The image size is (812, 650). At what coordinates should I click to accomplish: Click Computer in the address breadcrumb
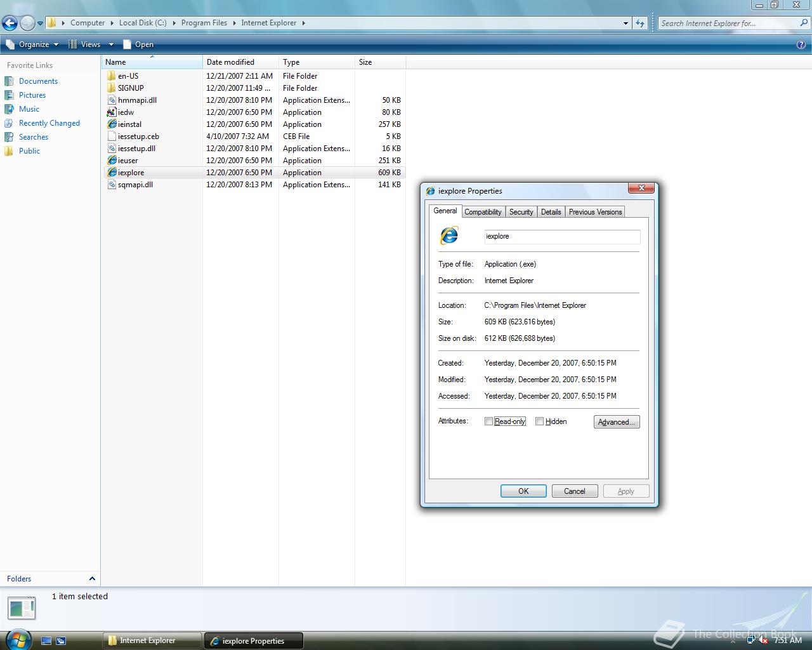[x=88, y=23]
